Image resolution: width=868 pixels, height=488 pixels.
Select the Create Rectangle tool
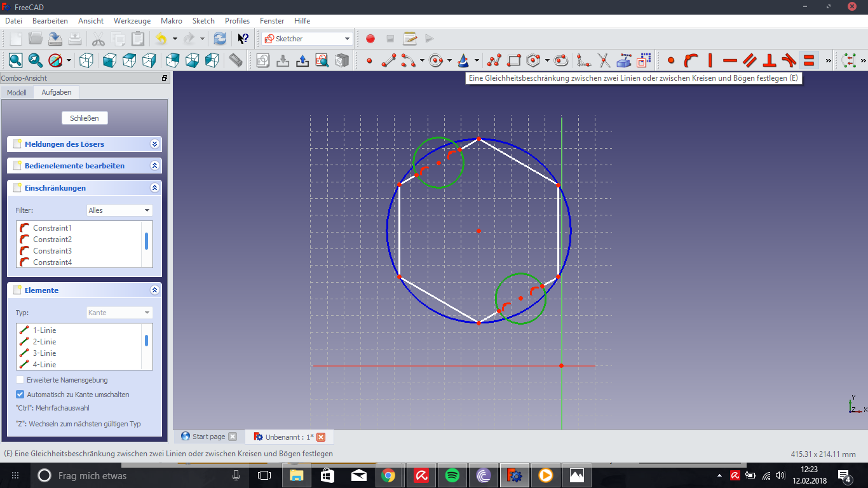[x=514, y=60]
